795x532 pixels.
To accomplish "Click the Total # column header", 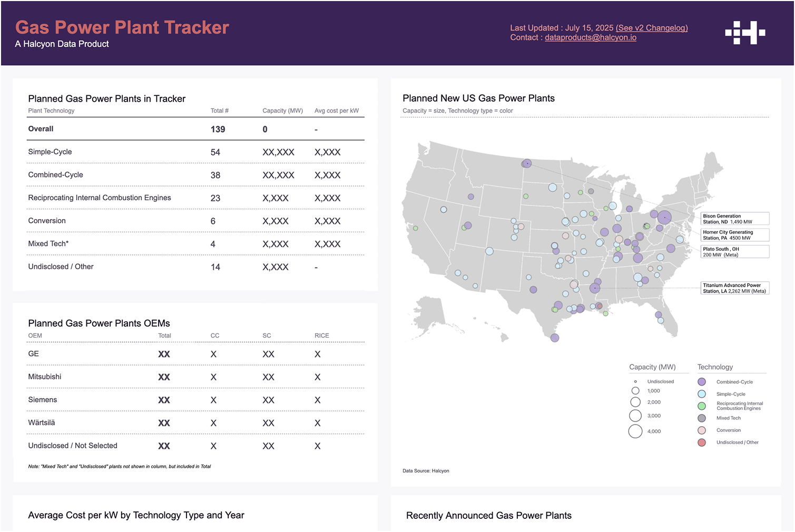I will [x=220, y=111].
